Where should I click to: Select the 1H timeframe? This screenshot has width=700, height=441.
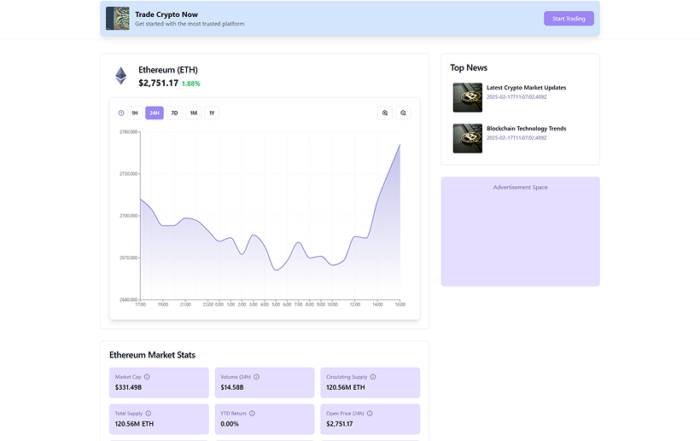(x=135, y=113)
